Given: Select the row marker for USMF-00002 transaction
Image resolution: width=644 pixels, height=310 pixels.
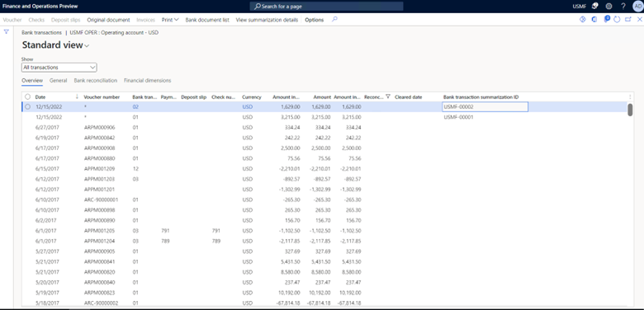Looking at the screenshot, I should coord(27,106).
